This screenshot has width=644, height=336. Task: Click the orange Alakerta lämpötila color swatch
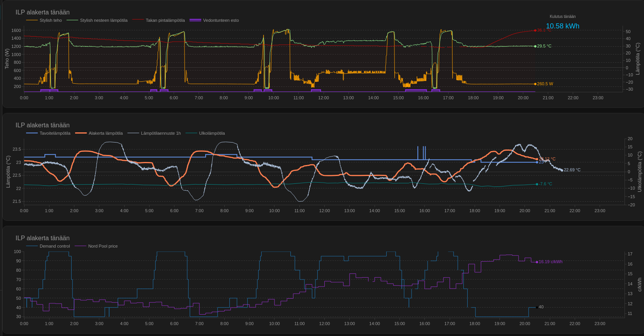[x=81, y=133]
